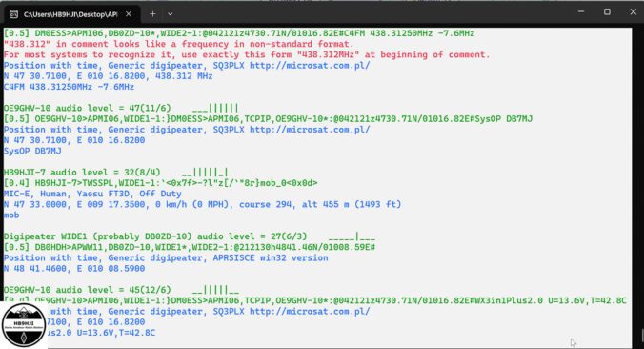Close the terminal window

(x=633, y=12)
